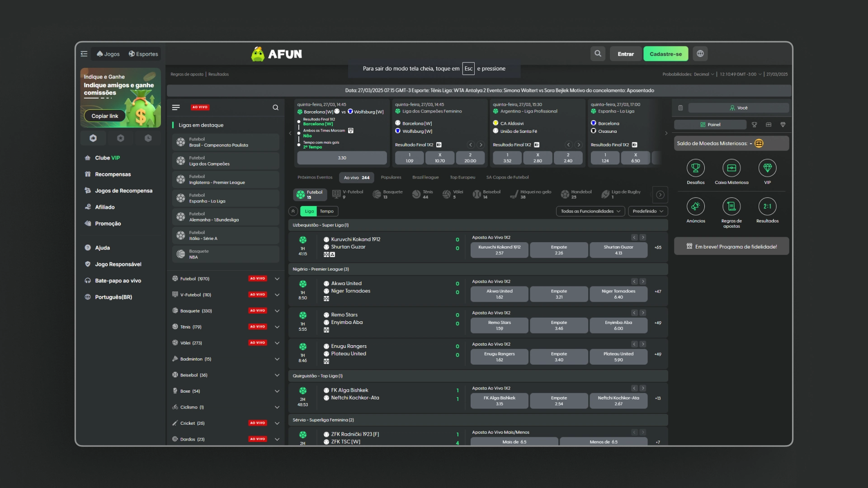Select the Handebol sport filter
This screenshot has height=488, width=868.
[x=576, y=194]
